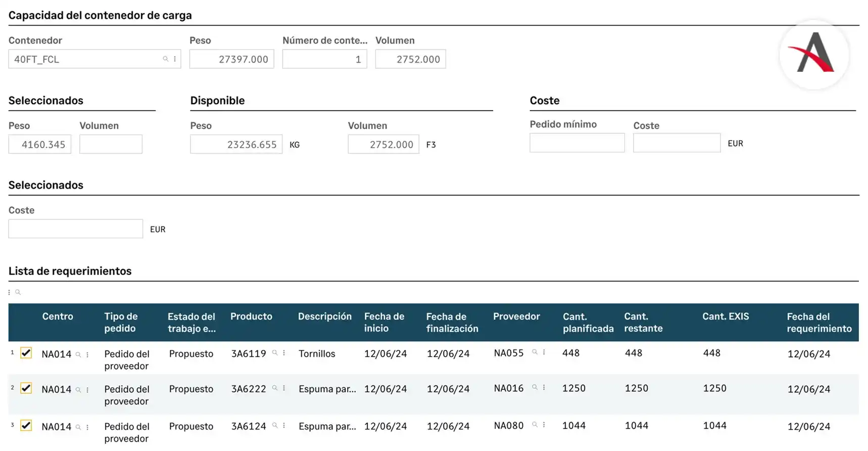Open list options menu above requirements table
Image resolution: width=868 pixels, height=451 pixels.
tap(9, 292)
